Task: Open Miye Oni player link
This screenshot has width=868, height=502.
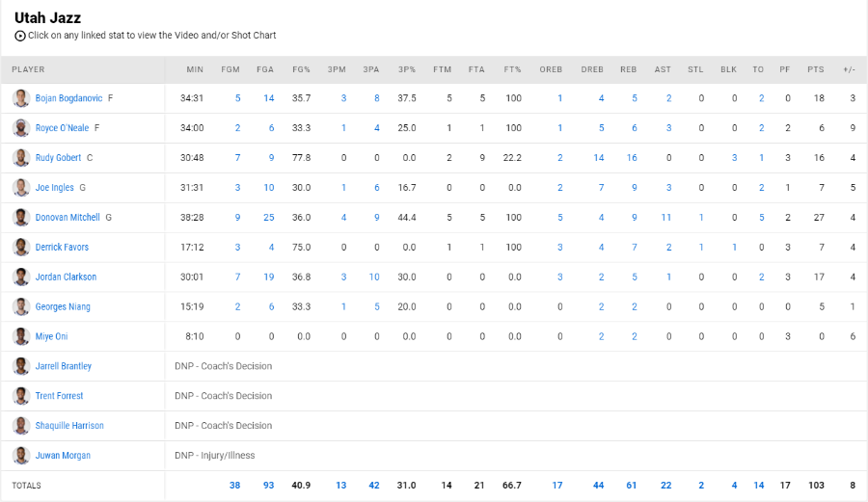Action: coord(51,336)
